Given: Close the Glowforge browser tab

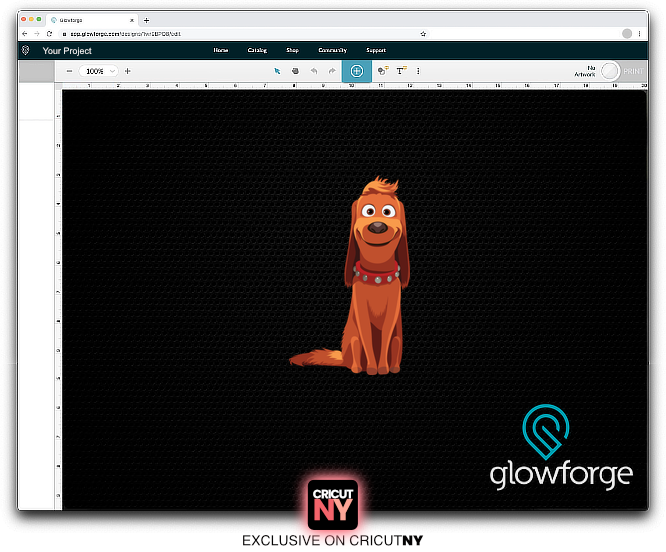Looking at the screenshot, I should coord(132,20).
